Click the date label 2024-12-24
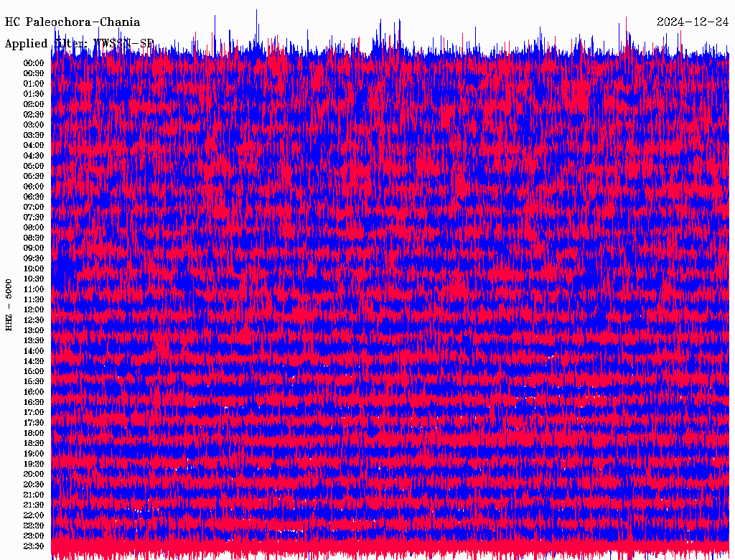 pos(693,22)
